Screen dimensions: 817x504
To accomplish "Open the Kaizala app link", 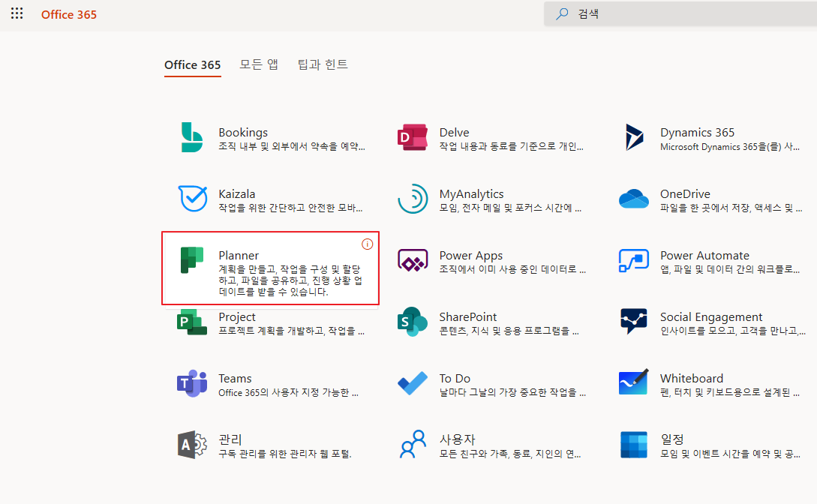I will pos(236,193).
